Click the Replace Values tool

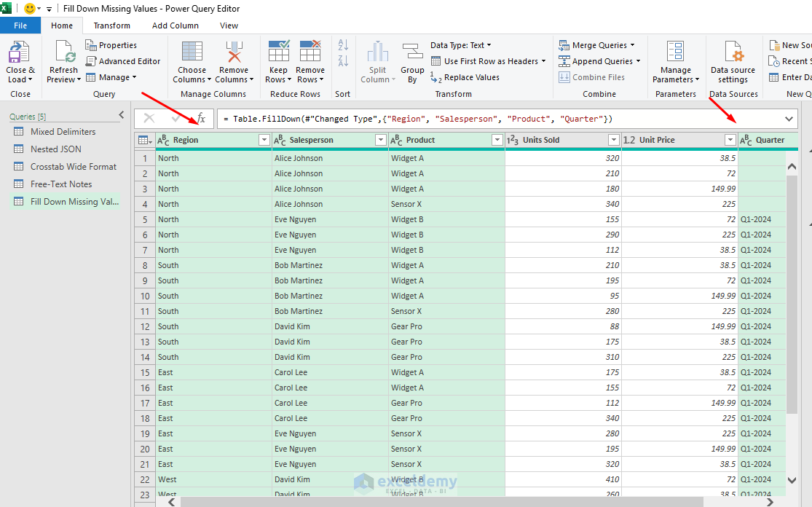pos(465,77)
